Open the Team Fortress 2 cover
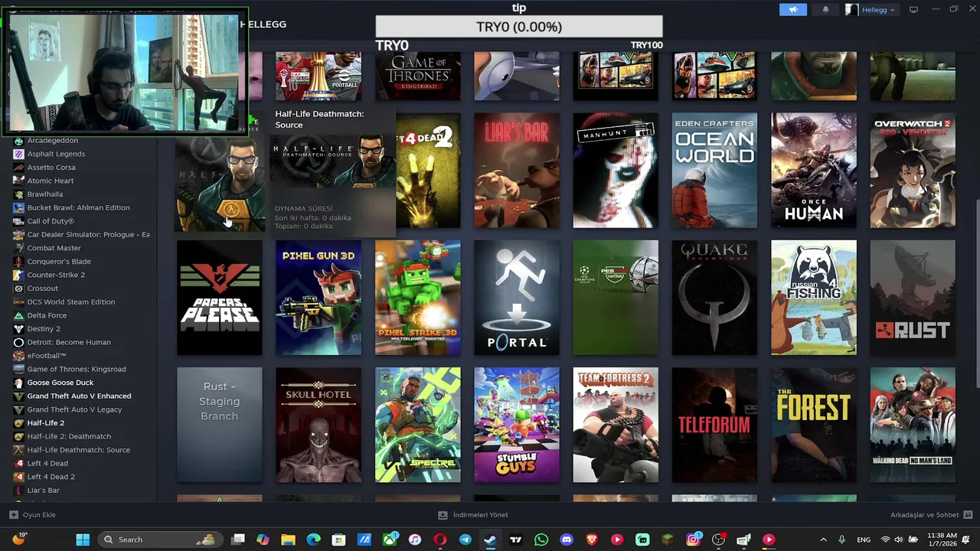 click(x=616, y=425)
